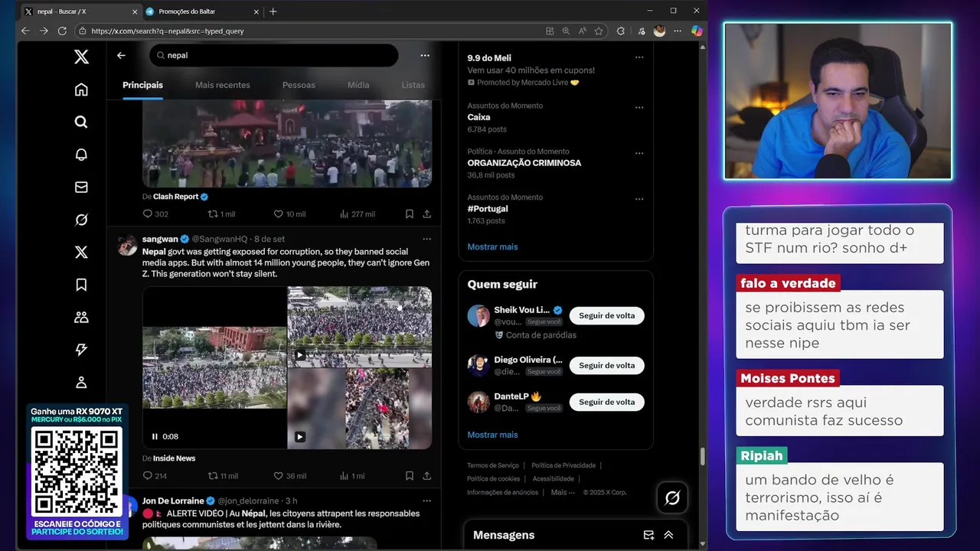Viewport: 980px width, 551px height.
Task: Repost the sangwan post with 11 mil
Action: tap(214, 476)
